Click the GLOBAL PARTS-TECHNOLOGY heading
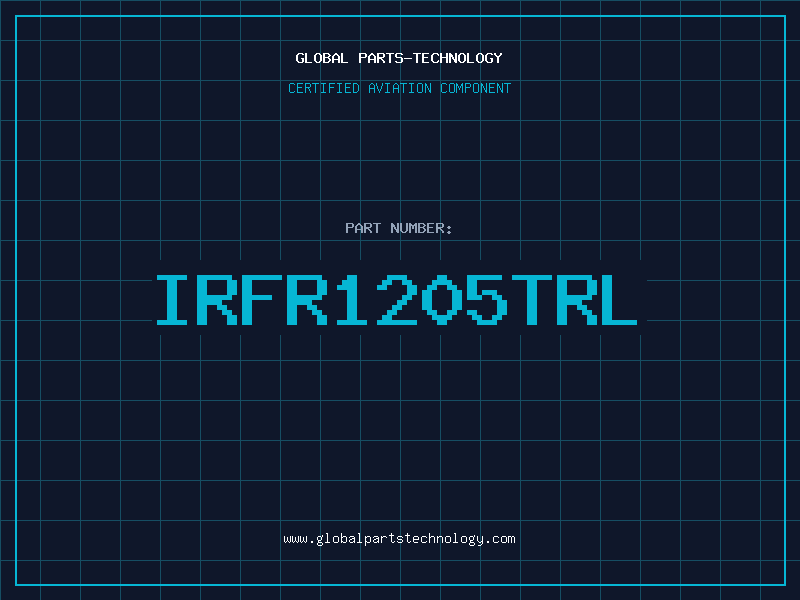800x600 pixels. click(399, 58)
